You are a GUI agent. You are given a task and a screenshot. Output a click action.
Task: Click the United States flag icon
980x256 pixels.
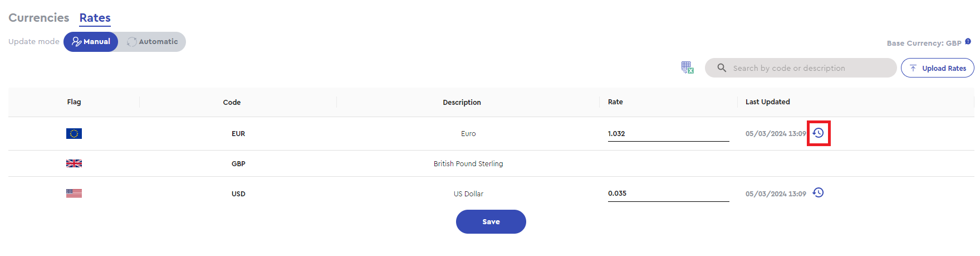pos(74,193)
